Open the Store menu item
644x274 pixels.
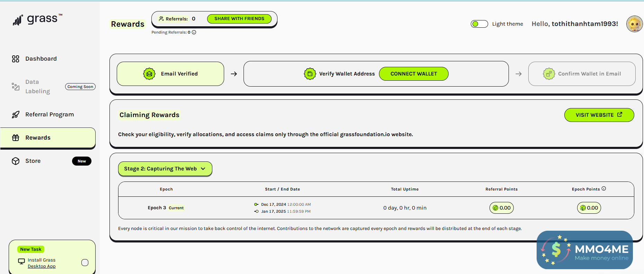[x=48, y=161]
